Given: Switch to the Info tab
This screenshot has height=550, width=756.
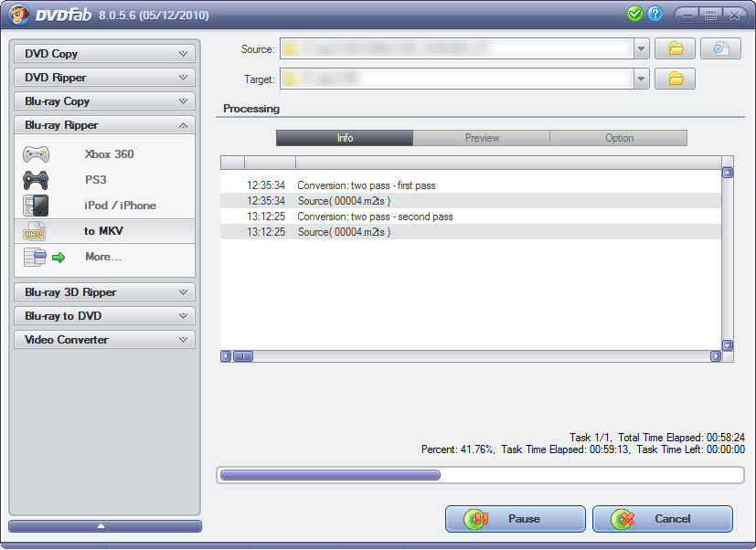Looking at the screenshot, I should pyautogui.click(x=345, y=138).
